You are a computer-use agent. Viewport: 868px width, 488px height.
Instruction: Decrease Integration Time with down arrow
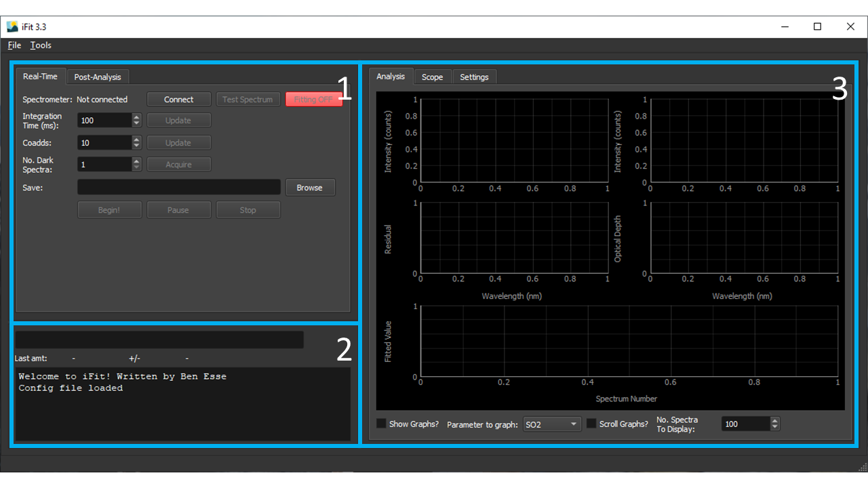137,124
